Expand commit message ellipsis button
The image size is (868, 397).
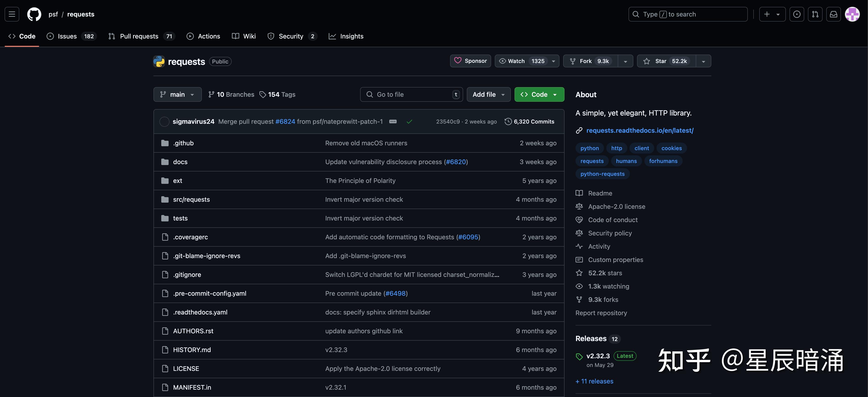(393, 121)
